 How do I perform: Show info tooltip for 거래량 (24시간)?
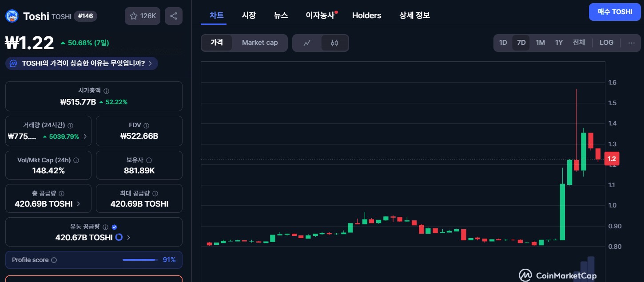71,125
